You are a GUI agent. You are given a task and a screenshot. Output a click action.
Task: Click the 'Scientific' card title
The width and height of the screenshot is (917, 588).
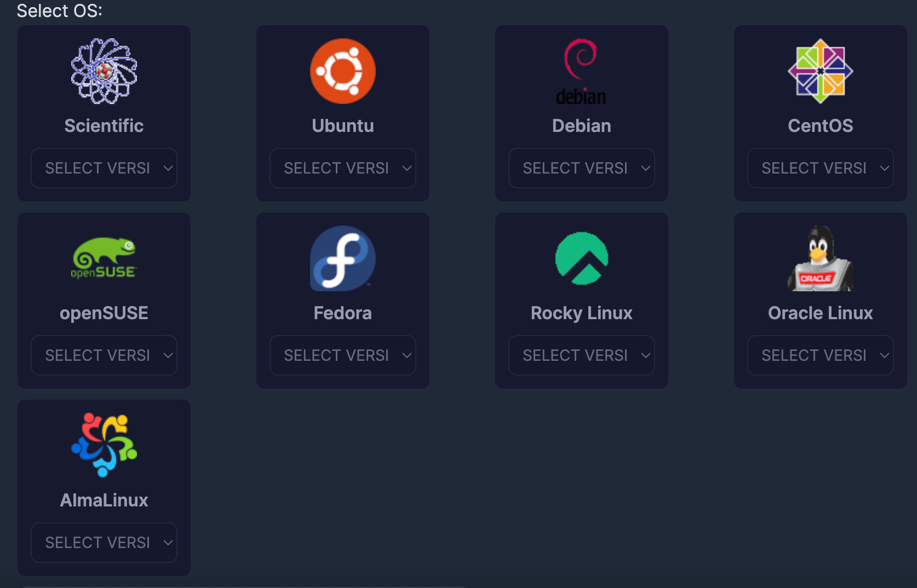pos(104,126)
